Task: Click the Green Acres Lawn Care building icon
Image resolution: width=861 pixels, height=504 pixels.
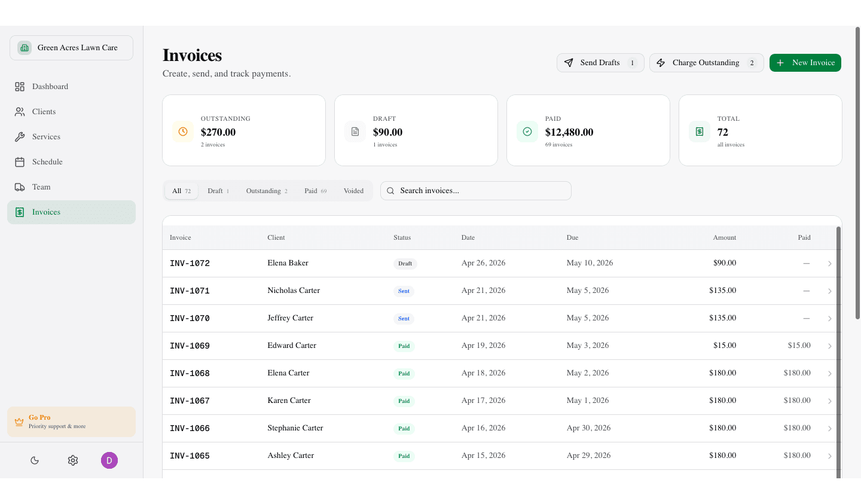Action: click(24, 47)
